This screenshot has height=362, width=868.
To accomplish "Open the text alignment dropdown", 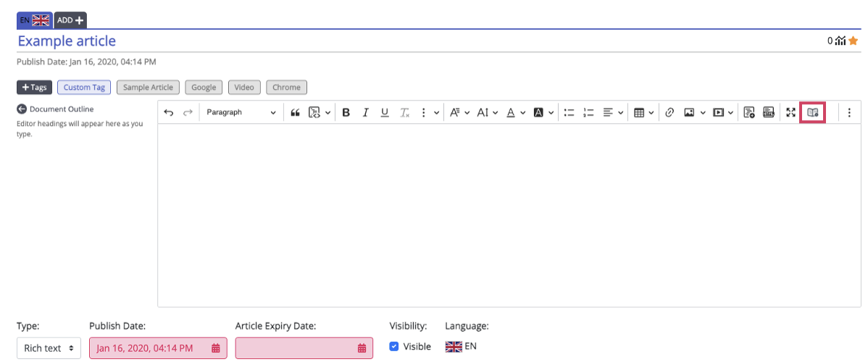I will [x=613, y=113].
